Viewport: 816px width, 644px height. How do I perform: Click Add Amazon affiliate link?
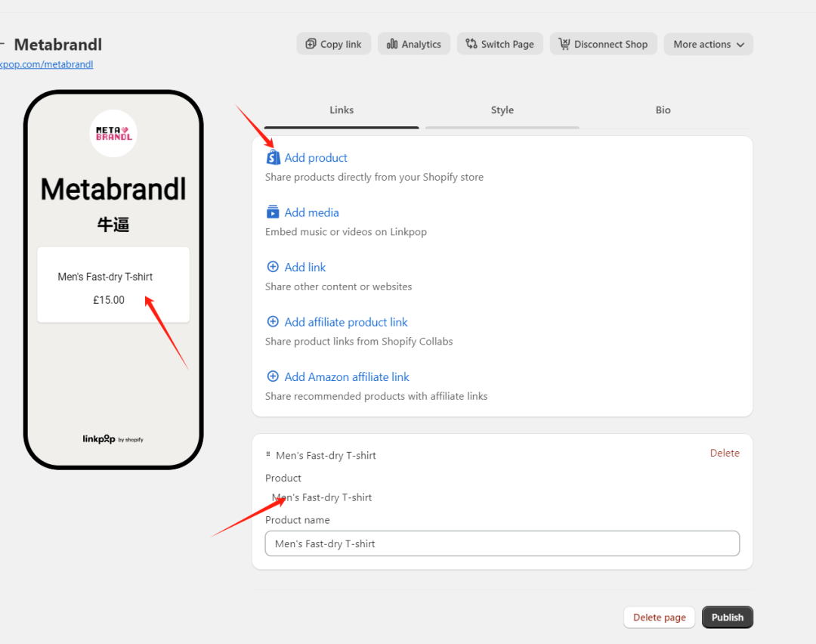pos(347,377)
